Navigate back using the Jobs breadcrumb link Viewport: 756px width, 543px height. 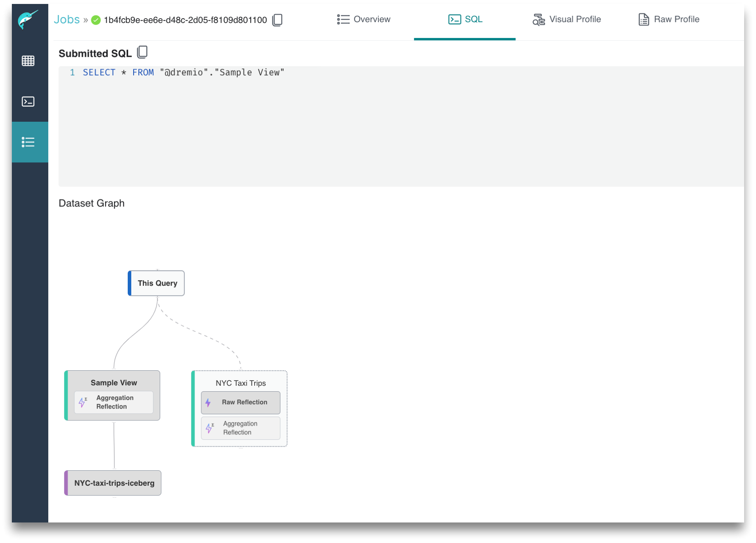[x=66, y=19]
